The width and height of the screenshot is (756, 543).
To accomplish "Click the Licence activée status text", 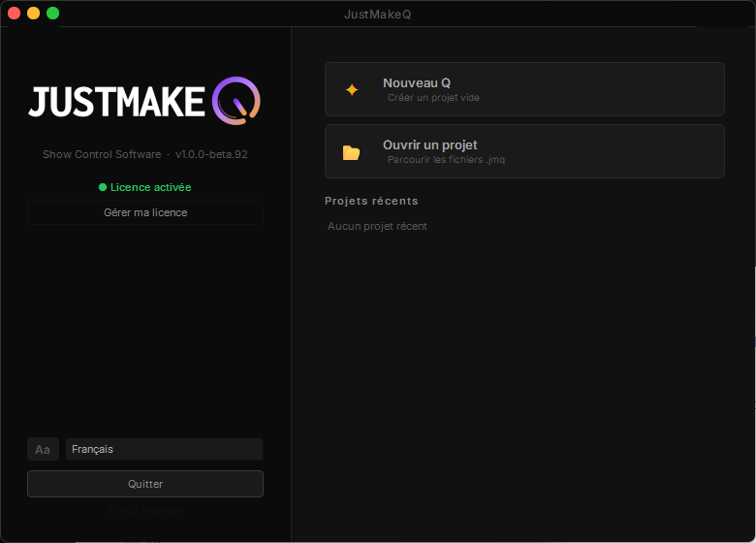I will (x=151, y=187).
